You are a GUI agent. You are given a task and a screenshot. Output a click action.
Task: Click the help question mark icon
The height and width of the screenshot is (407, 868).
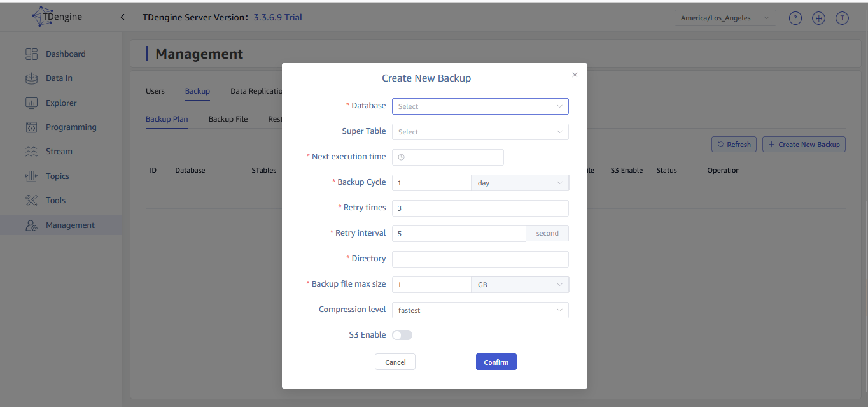[795, 18]
